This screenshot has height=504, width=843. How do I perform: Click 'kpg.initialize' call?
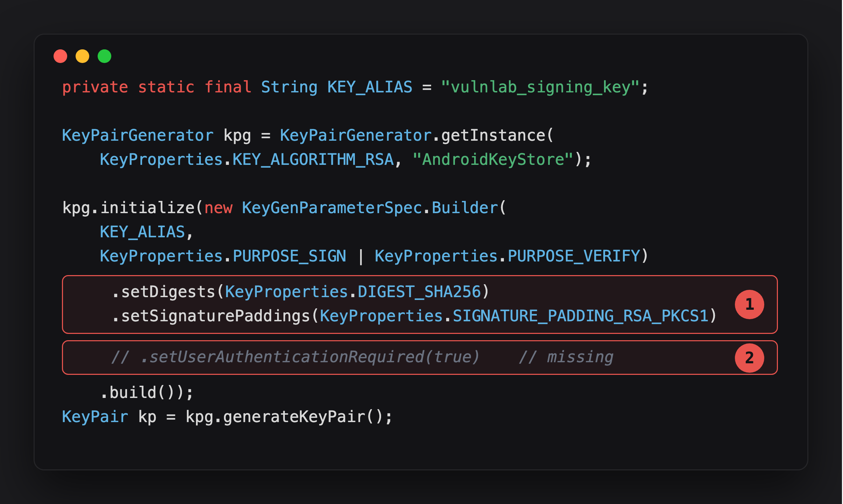(128, 208)
